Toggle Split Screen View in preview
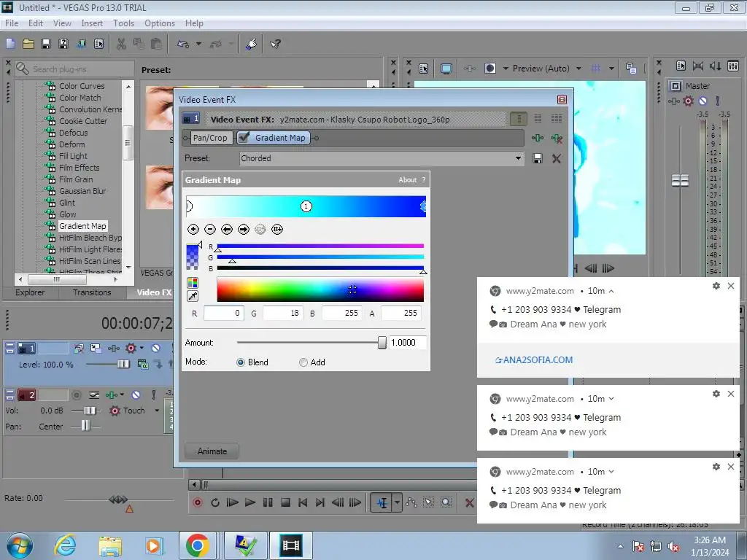747x560 pixels. [490, 69]
